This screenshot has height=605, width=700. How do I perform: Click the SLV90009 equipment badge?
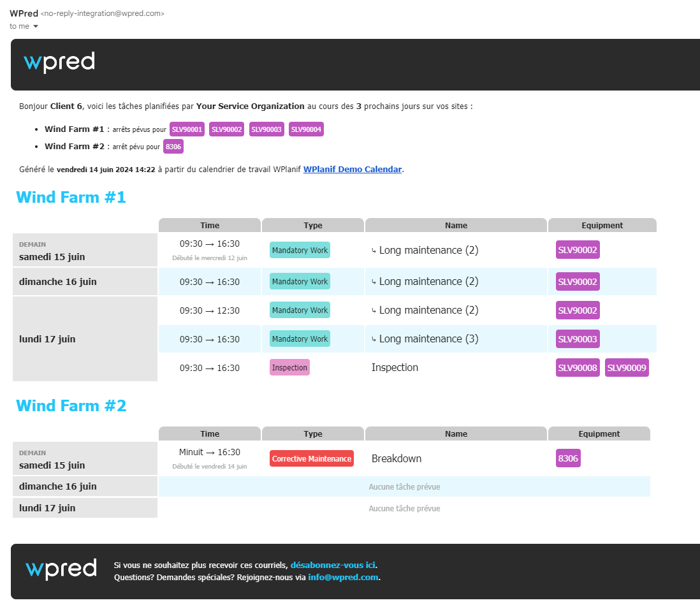(x=627, y=368)
